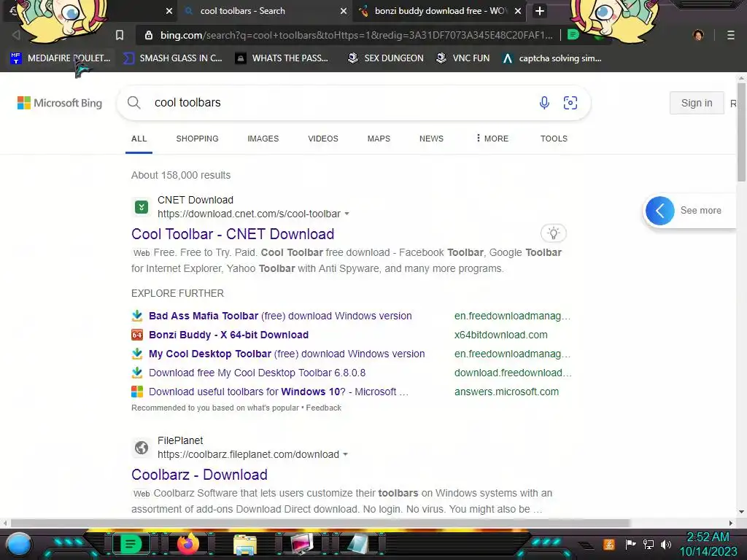Click the horizontal scrollbar at page bottom
Viewport: 747px width, 560px height.
[x=320, y=523]
